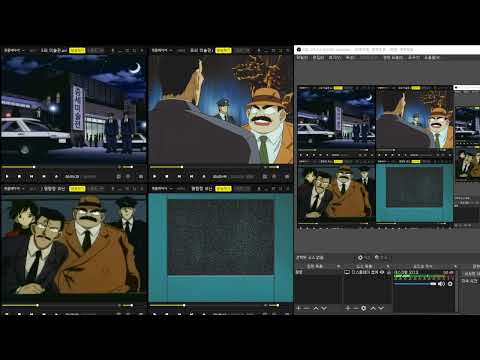Click next-track icon in top-right player
Image resolution: width=480 pixels, height=360 pixels.
coord(191,176)
